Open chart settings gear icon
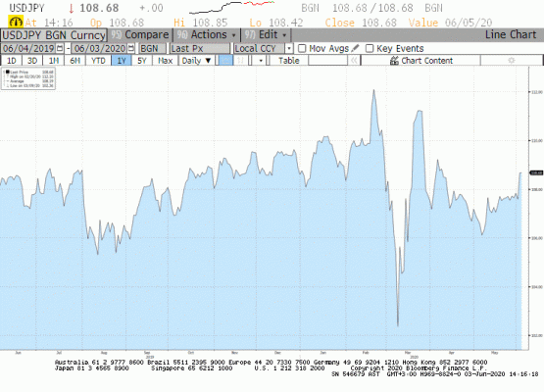 511,61
